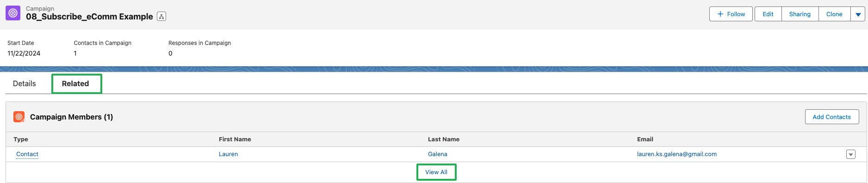Click the purple Campaign record icon
Image resolution: width=868 pixels, height=183 pixels.
point(13,13)
